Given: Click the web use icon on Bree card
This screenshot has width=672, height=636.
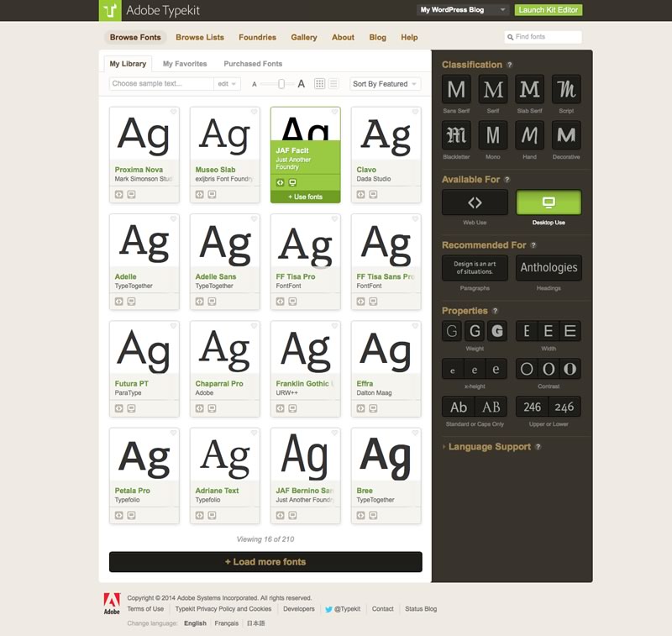Looking at the screenshot, I should [361, 516].
